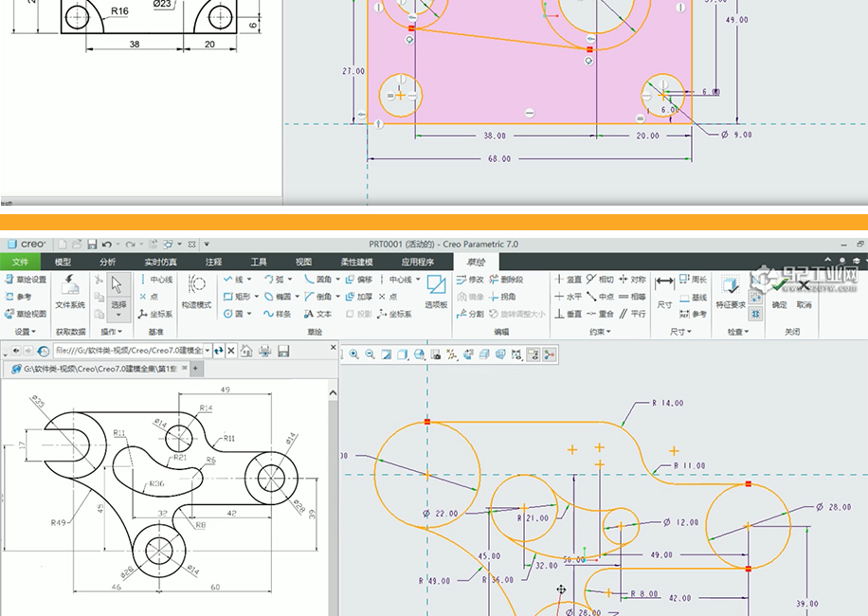868x616 pixels.
Task: Toggle the Select (选择) arrow tool
Action: 118,296
